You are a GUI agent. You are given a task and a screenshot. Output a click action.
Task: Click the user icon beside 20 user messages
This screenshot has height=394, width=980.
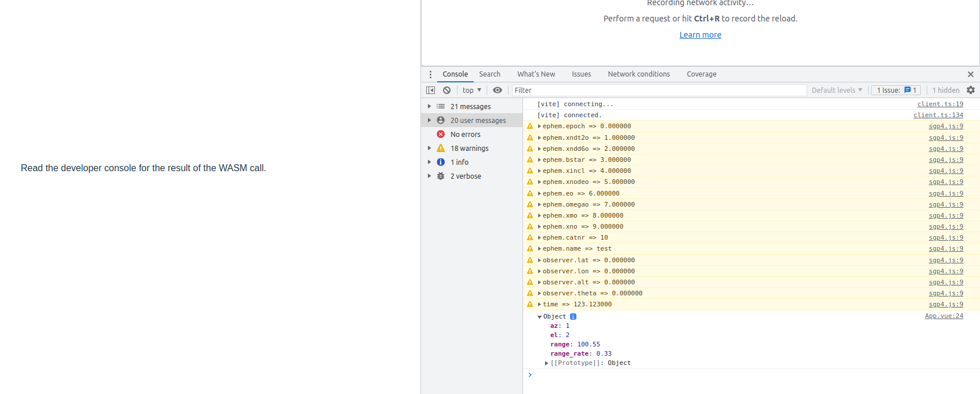441,120
